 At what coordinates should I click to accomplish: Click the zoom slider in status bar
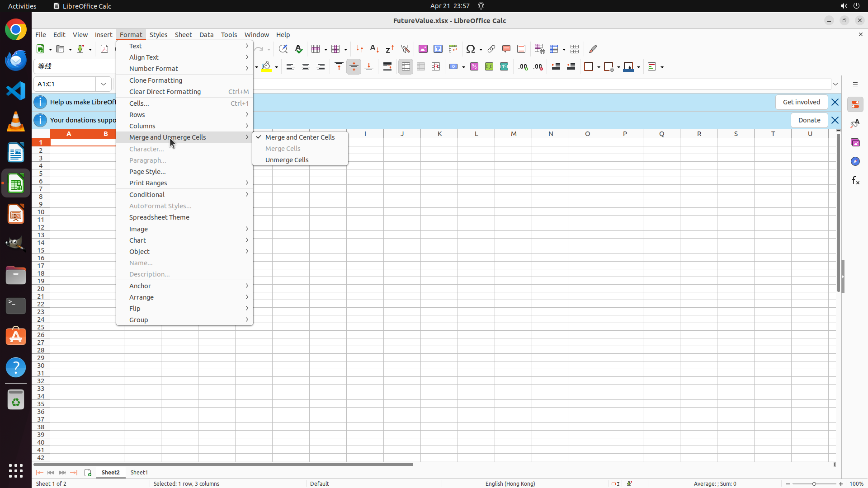click(814, 484)
